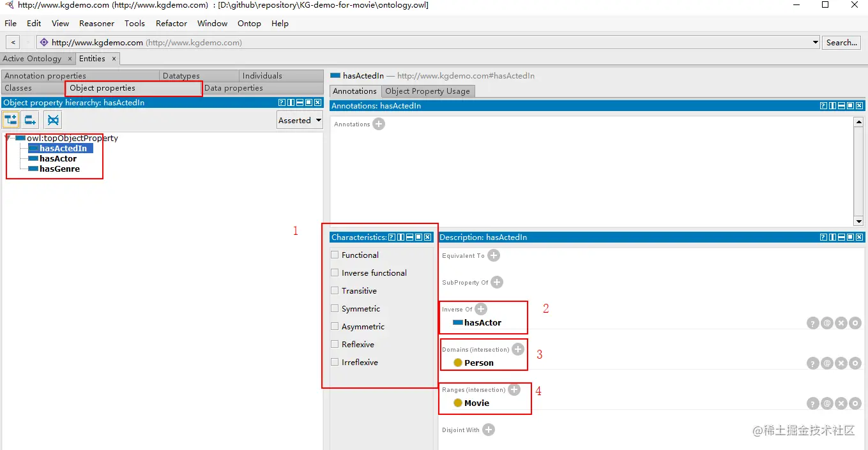Add a Disjoint With property
Image resolution: width=868 pixels, height=450 pixels.
point(489,430)
